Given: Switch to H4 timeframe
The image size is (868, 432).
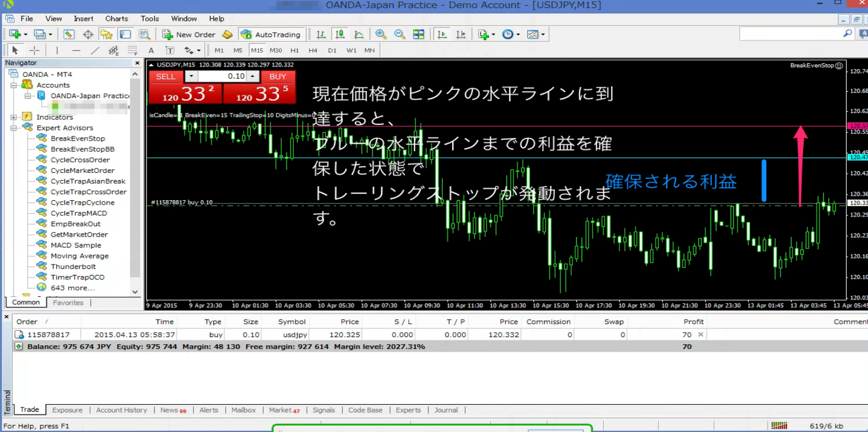Looking at the screenshot, I should pyautogui.click(x=313, y=50).
